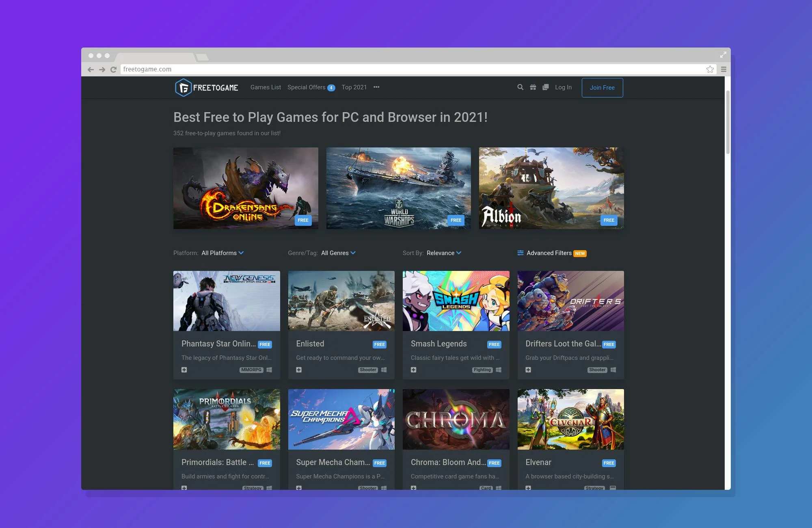Click the MMORPG tag on Phantasy Star card

coord(251,370)
